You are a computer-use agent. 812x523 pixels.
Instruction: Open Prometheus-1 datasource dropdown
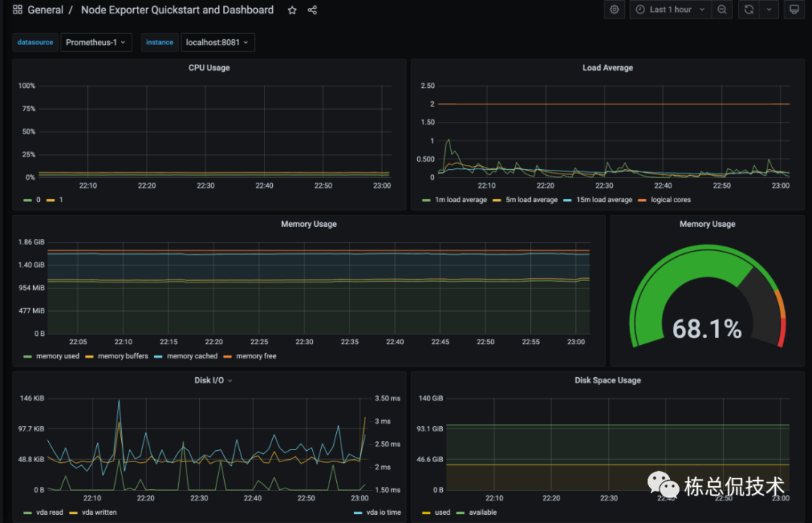coord(95,43)
